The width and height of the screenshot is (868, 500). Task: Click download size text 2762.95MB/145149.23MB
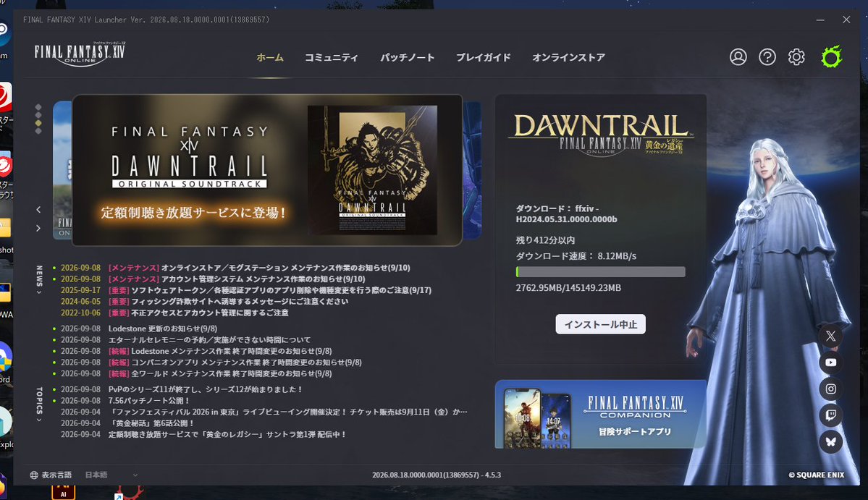point(568,287)
